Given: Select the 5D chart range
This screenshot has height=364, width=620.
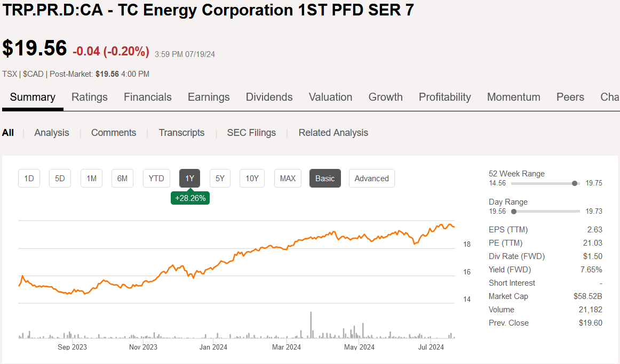Looking at the screenshot, I should tap(60, 178).
